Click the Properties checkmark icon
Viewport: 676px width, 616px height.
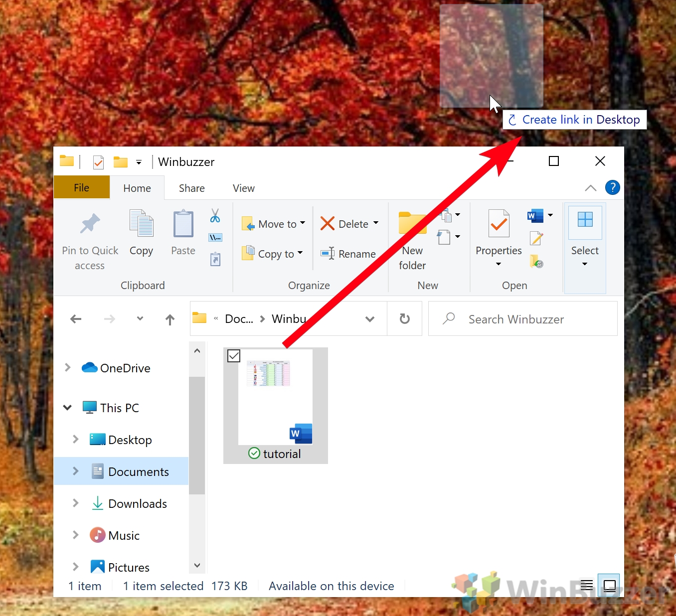(x=499, y=224)
